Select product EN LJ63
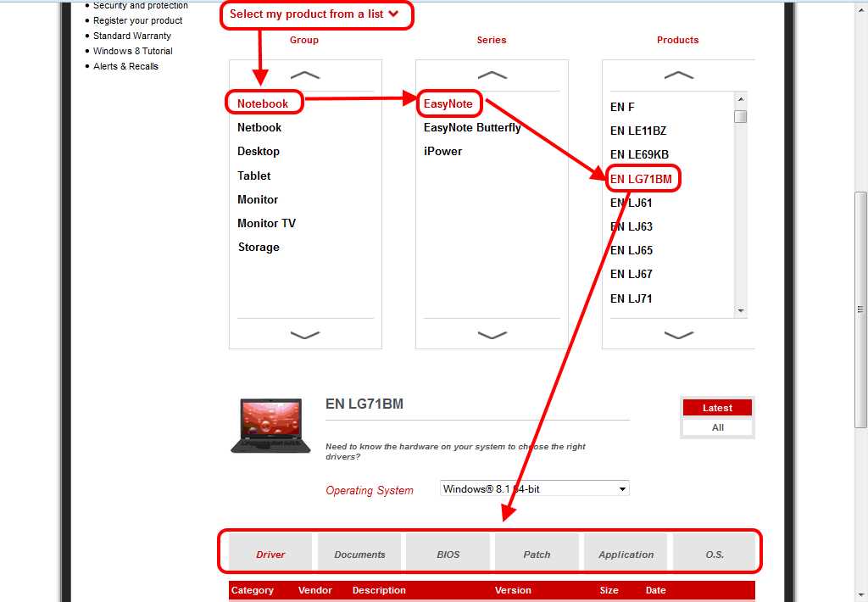Image resolution: width=868 pixels, height=602 pixels. click(x=631, y=226)
